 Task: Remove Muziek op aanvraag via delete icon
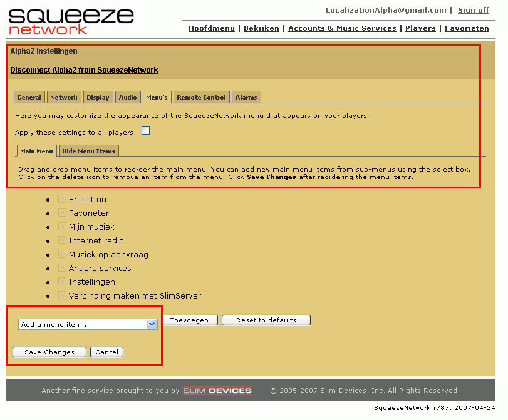pos(62,254)
